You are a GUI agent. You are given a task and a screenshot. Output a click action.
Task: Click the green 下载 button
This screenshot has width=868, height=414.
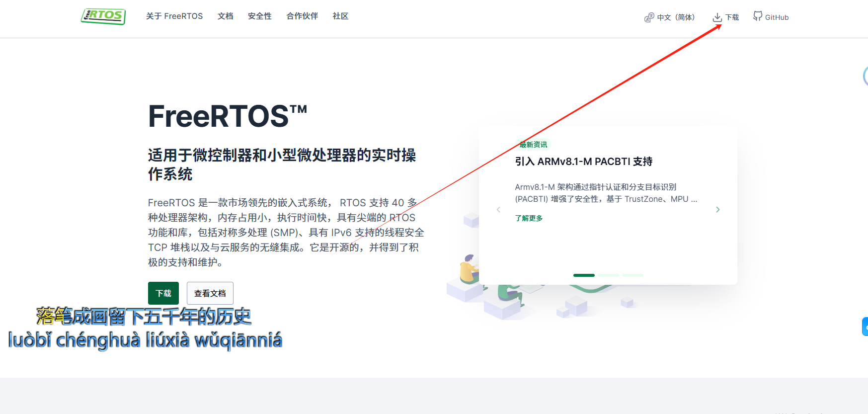(x=163, y=293)
